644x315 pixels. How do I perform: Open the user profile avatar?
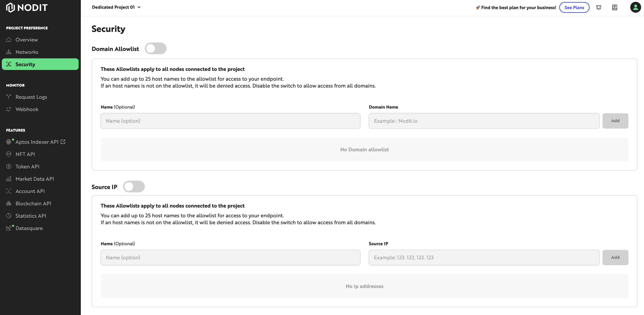click(x=635, y=7)
